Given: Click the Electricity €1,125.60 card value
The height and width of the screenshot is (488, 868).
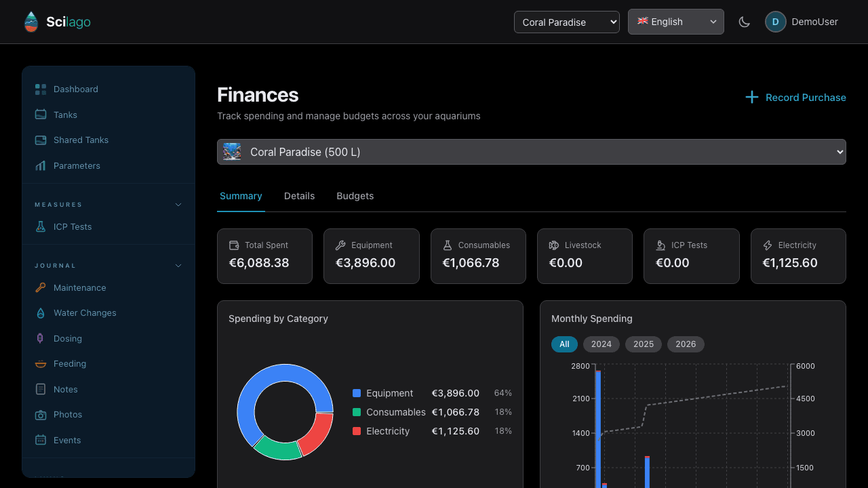Looking at the screenshot, I should [x=790, y=263].
